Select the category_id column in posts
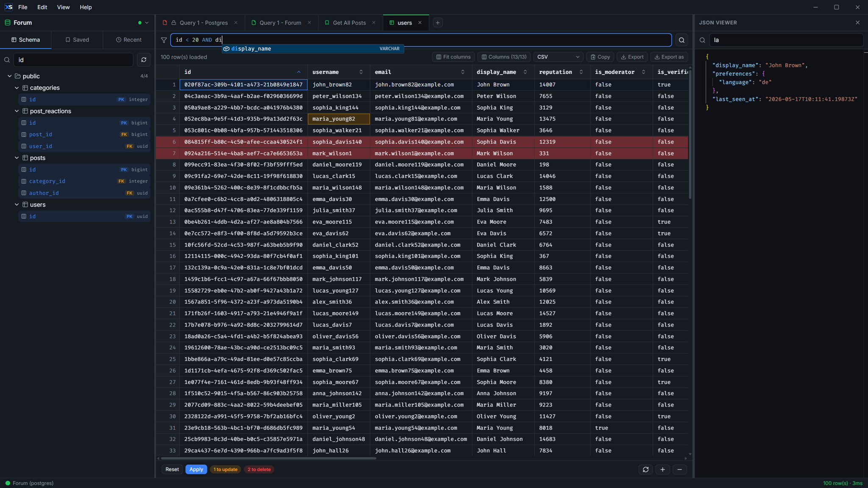The width and height of the screenshot is (868, 488). tap(85, 181)
